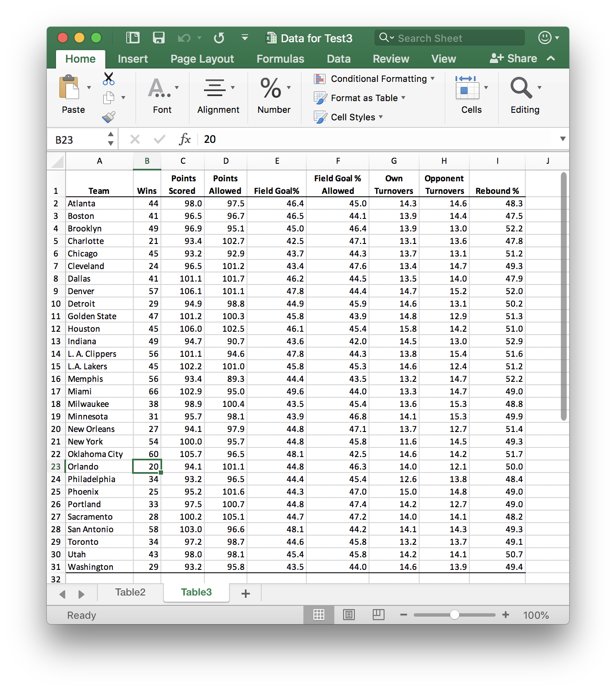Select the Miami team cell
616x691 pixels.
(x=99, y=391)
